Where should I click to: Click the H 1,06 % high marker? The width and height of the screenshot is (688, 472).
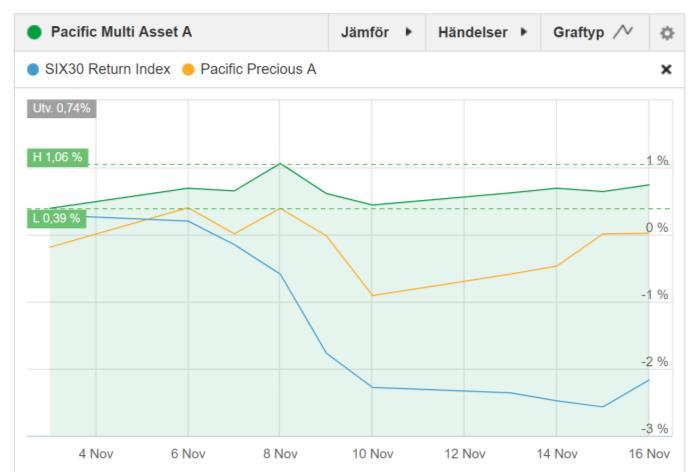(x=57, y=157)
